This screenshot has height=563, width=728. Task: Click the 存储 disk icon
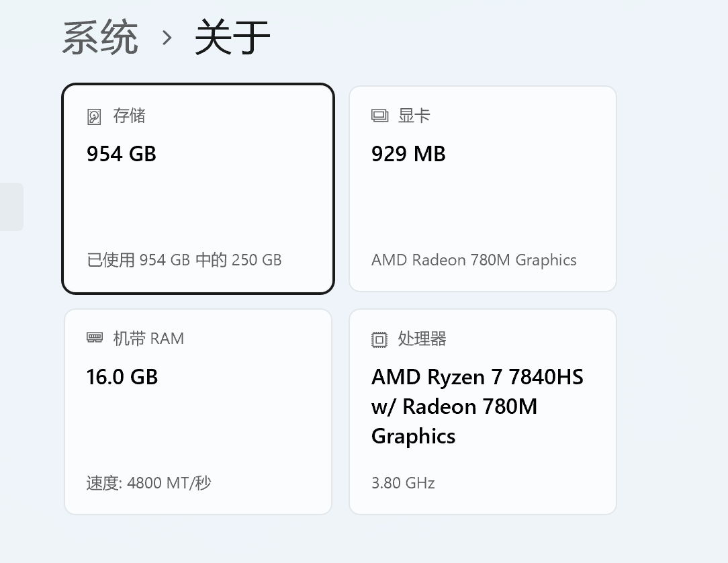(x=94, y=117)
